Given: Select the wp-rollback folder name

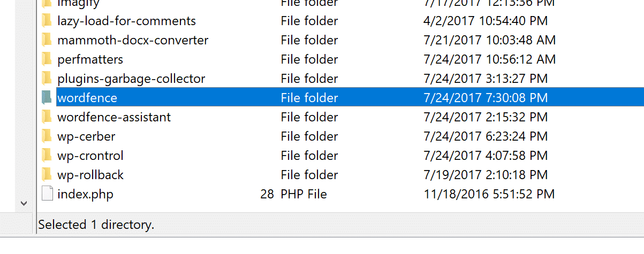Looking at the screenshot, I should coord(90,175).
